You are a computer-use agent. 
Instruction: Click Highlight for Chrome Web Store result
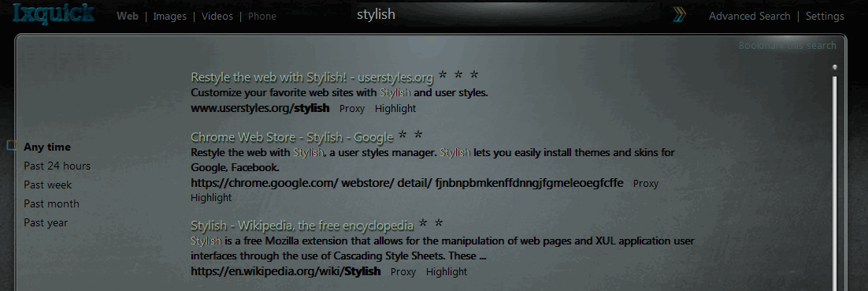(x=211, y=197)
